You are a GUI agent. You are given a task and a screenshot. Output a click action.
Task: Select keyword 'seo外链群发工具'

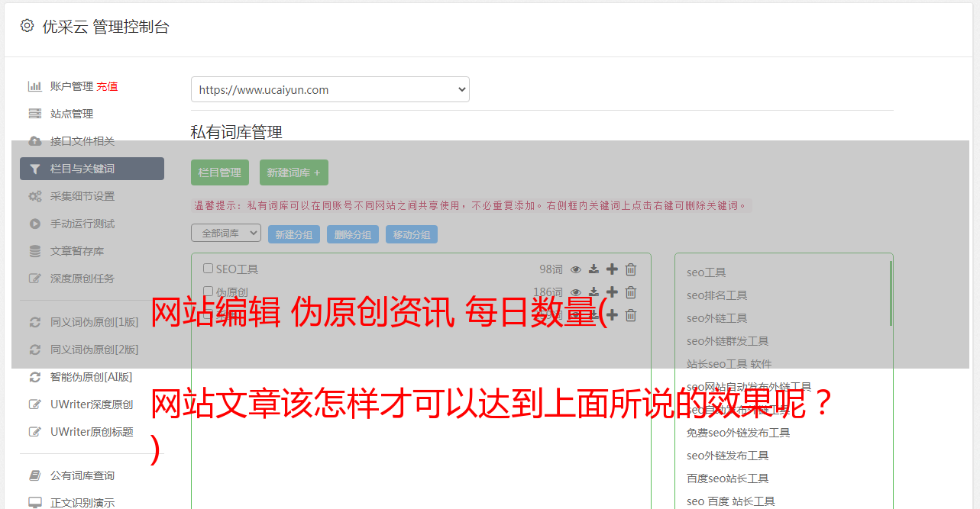(727, 341)
